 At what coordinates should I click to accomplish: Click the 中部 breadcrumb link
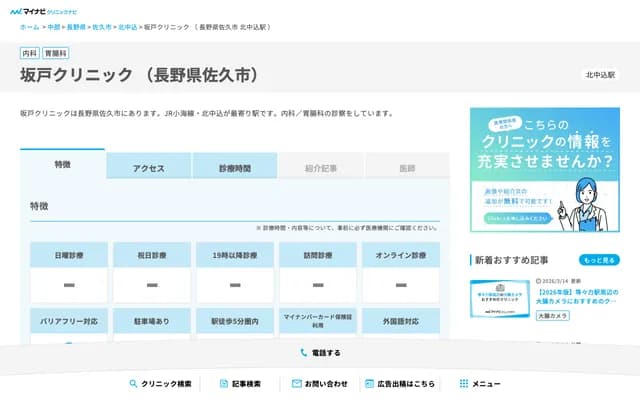click(53, 28)
